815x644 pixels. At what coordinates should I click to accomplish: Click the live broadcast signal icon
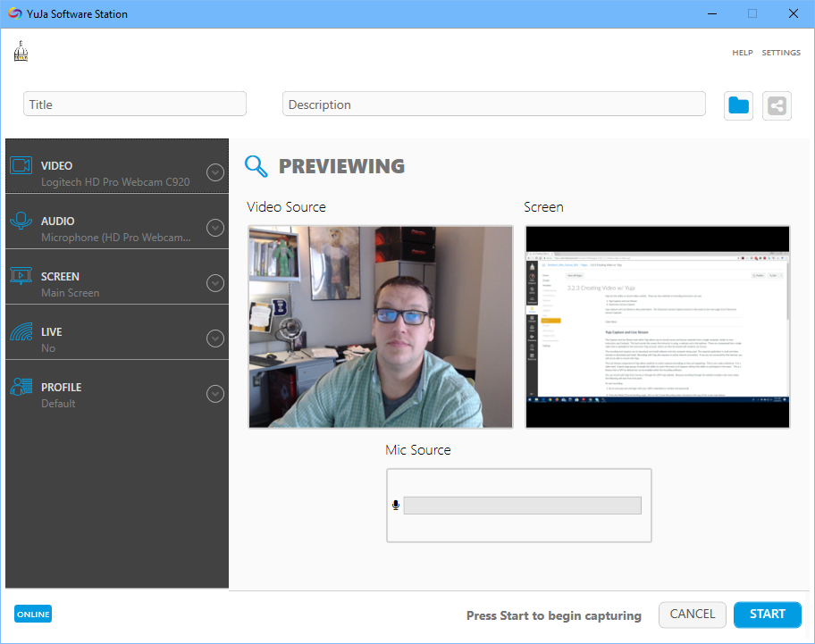[21, 331]
